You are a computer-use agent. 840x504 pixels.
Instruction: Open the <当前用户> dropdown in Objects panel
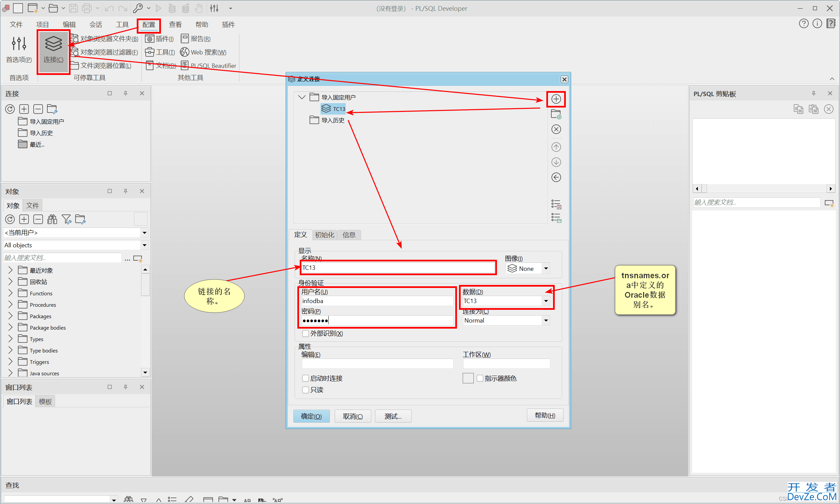[144, 233]
